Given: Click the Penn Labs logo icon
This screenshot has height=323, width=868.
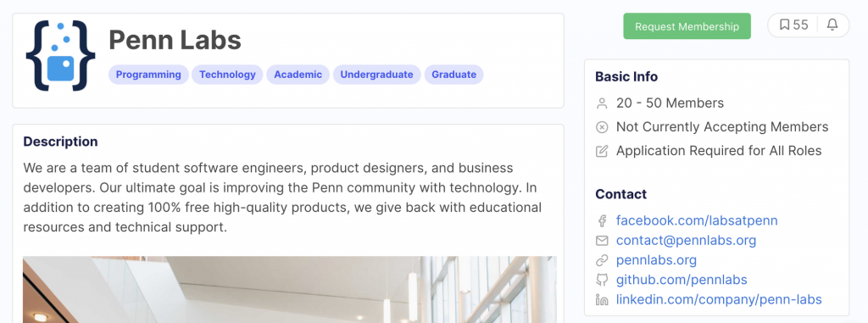Looking at the screenshot, I should point(60,55).
